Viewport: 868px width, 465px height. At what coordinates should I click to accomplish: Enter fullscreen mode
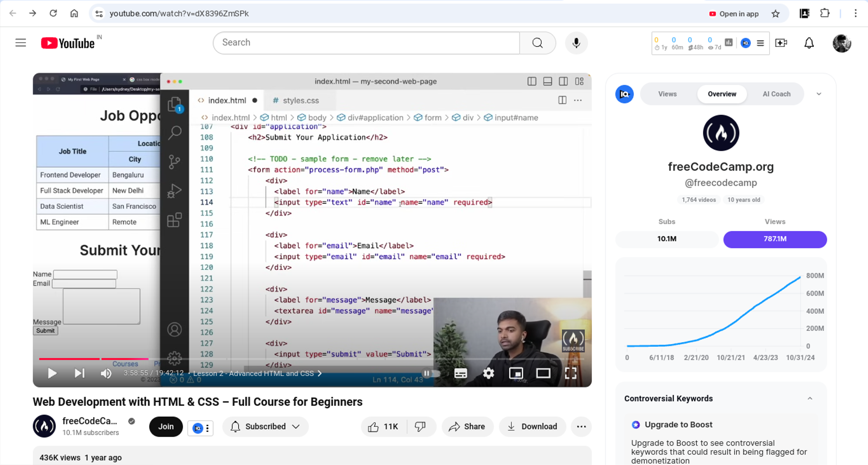click(x=571, y=373)
